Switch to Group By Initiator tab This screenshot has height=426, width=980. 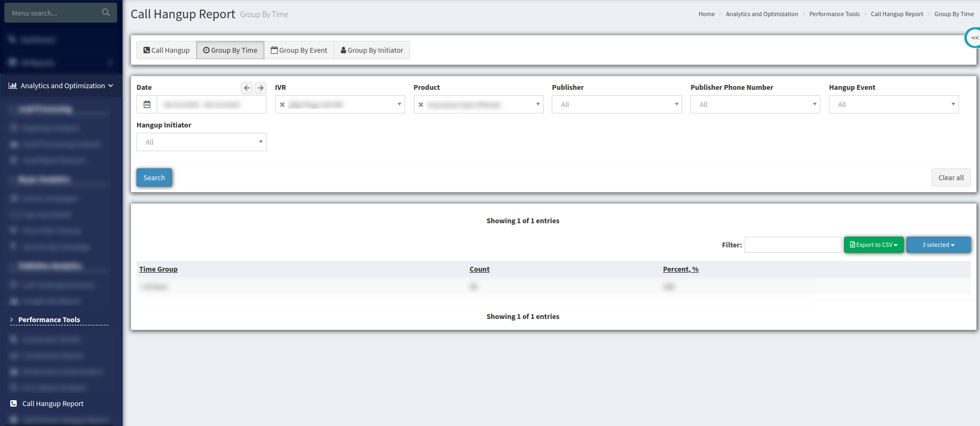372,50
